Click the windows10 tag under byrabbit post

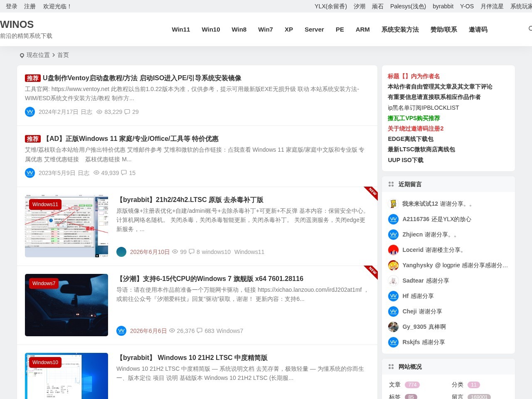click(216, 252)
